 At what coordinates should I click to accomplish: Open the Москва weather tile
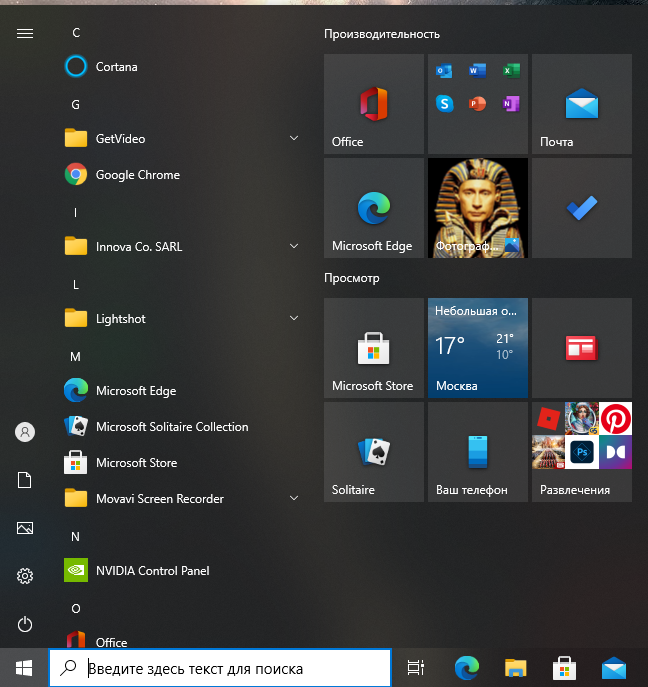[478, 348]
